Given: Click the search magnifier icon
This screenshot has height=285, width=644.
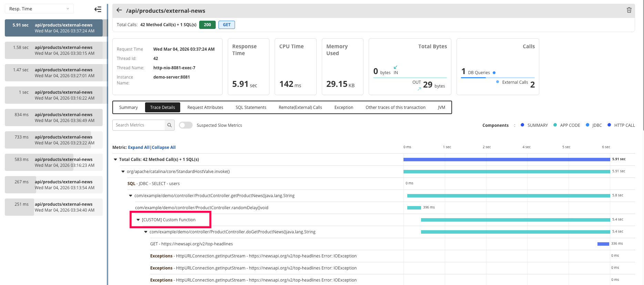Looking at the screenshot, I should pos(170,125).
